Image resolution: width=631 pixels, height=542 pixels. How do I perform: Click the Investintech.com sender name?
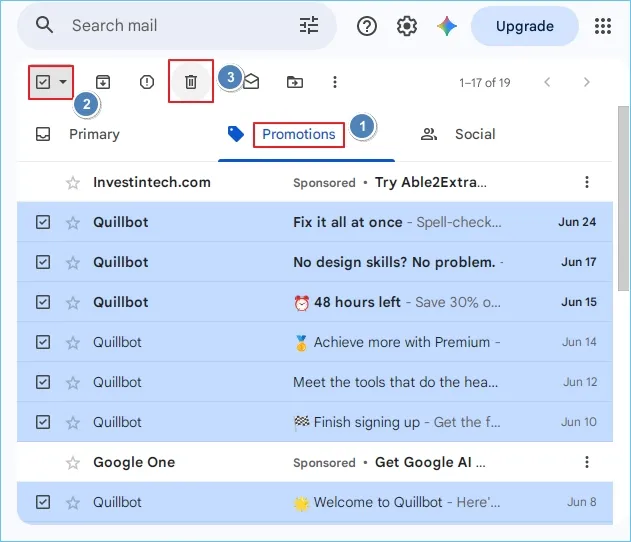tap(152, 182)
